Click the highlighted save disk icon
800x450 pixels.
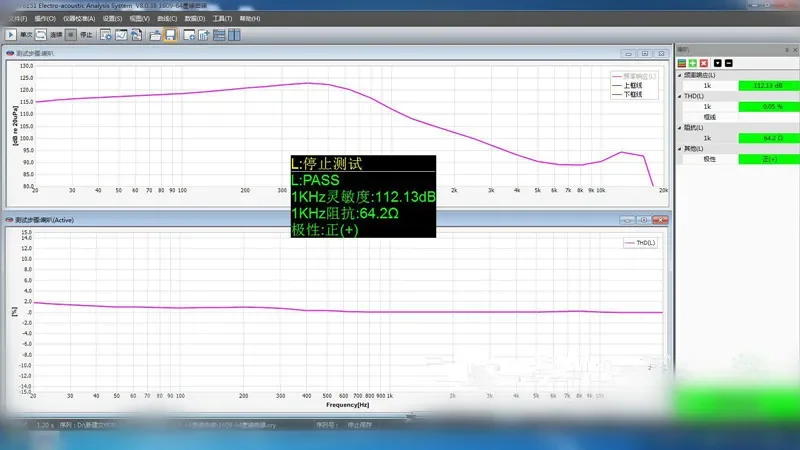pyautogui.click(x=171, y=35)
